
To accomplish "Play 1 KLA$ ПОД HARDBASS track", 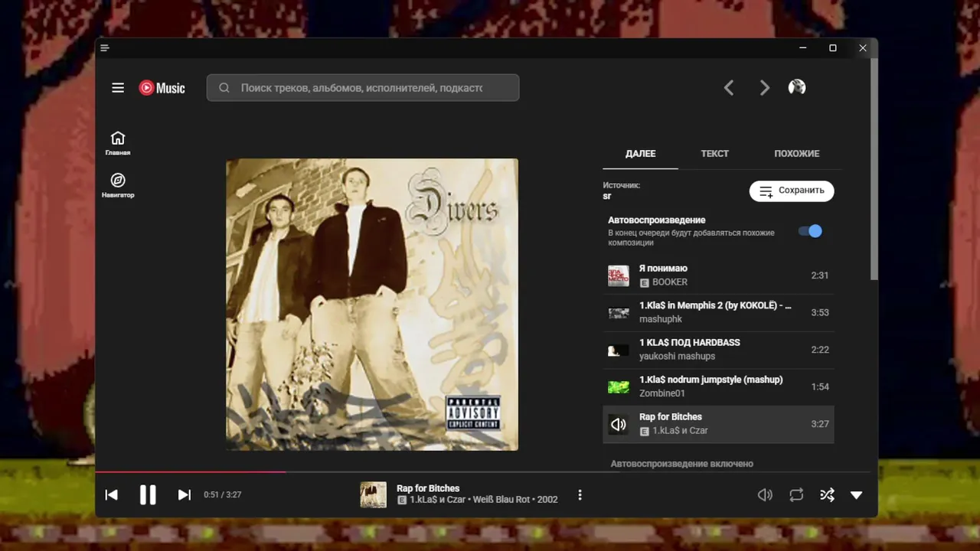I will (718, 350).
